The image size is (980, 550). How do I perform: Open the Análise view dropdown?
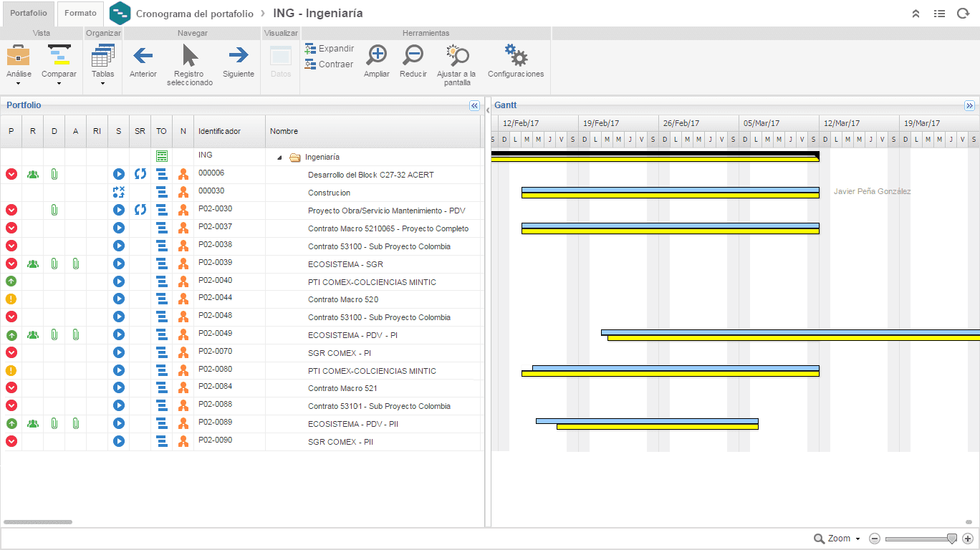(19, 64)
